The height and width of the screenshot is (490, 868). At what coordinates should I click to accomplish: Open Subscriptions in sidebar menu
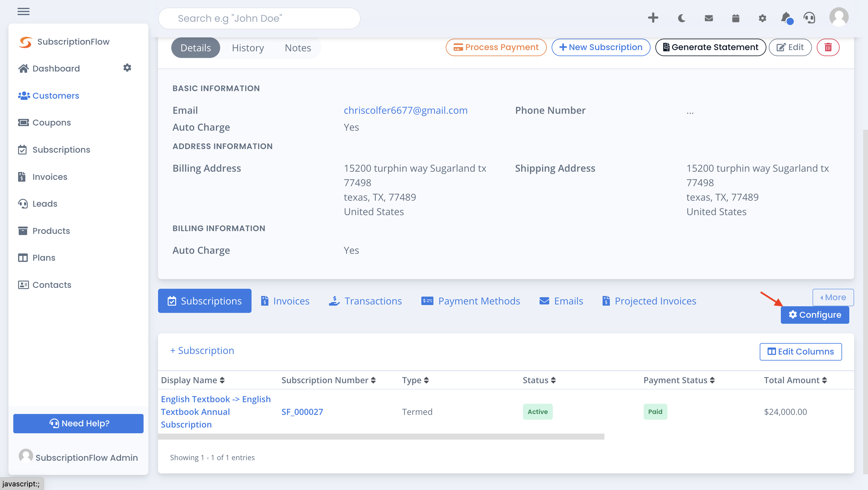[54, 150]
